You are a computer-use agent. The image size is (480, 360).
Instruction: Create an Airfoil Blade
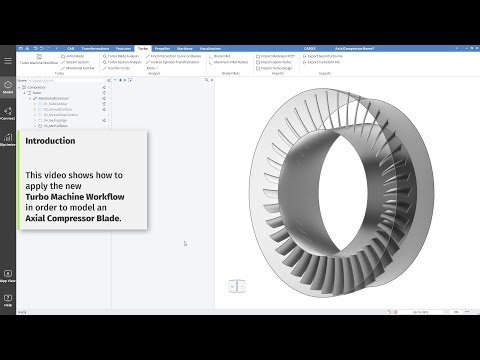coord(72,56)
